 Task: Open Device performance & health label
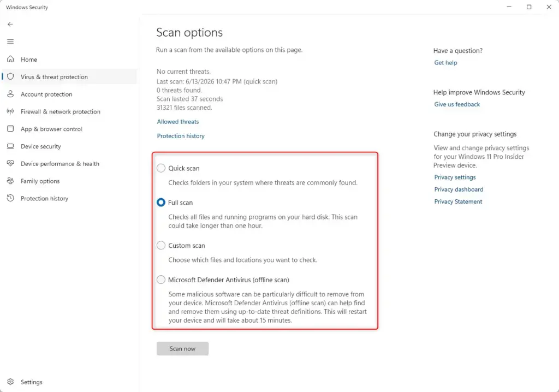click(60, 164)
